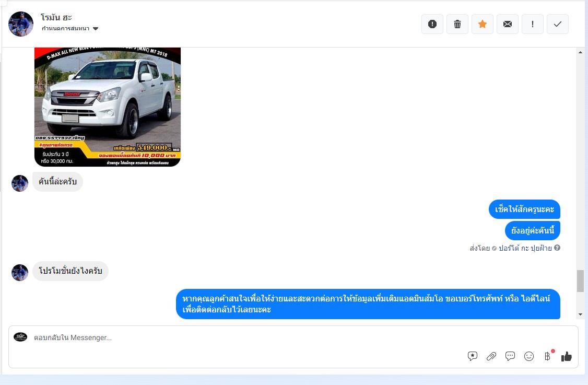Viewport: 588px width, 385px height.
Task: Click the message คันนี้ล่ะครับ
Action: [57, 182]
